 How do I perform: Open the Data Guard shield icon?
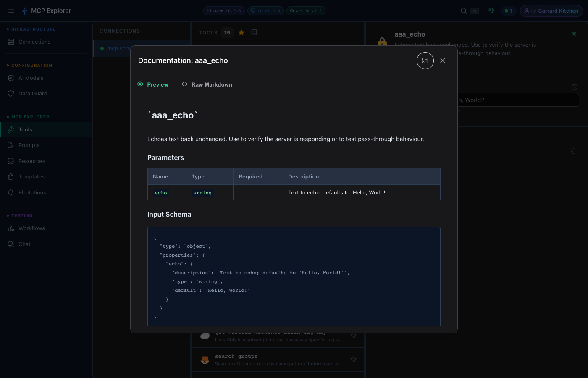click(x=10, y=93)
